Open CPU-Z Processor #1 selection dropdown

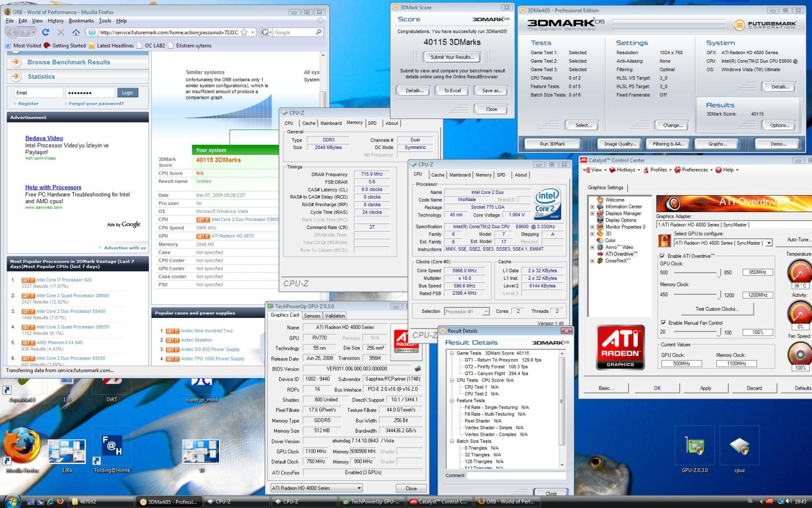tap(486, 311)
